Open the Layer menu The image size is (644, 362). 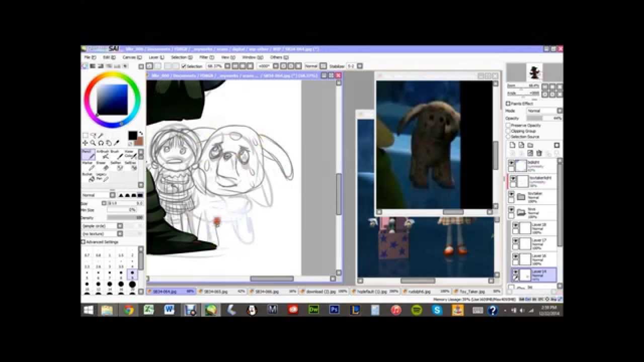155,57
